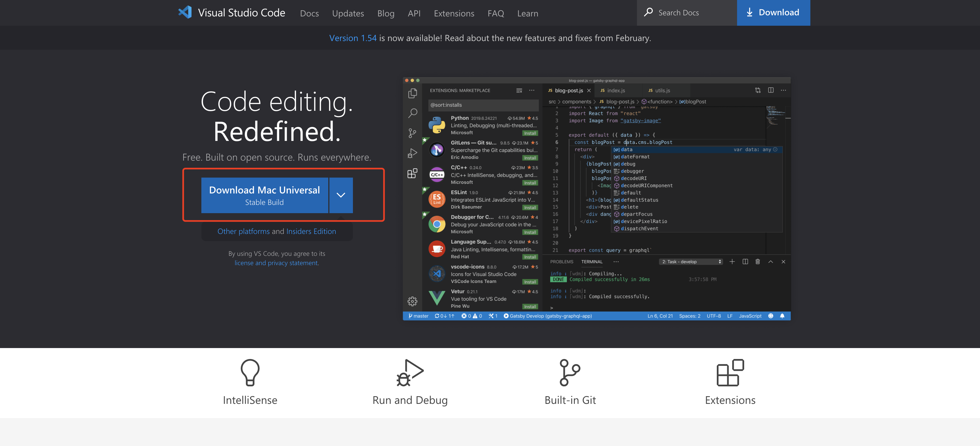980x446 pixels.
Task: Click the notification bell in the status bar
Action: [782, 316]
